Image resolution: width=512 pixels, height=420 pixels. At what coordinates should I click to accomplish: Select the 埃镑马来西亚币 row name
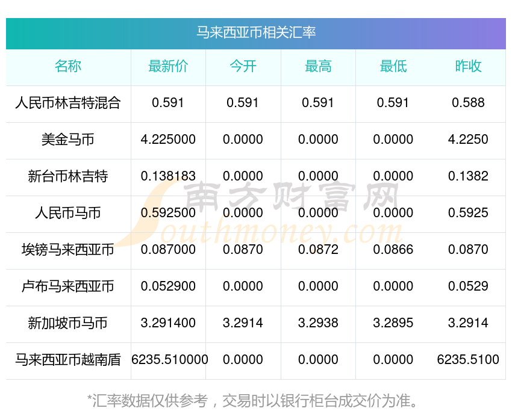click(68, 250)
